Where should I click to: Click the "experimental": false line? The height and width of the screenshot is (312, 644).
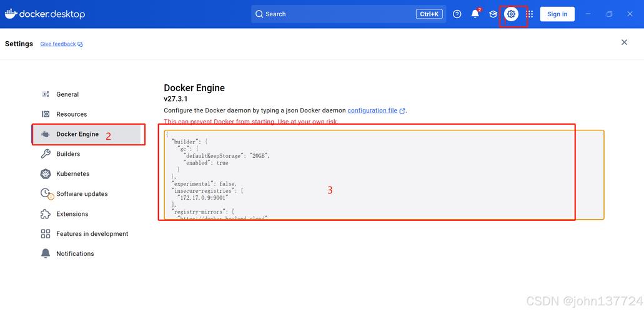tap(204, 184)
